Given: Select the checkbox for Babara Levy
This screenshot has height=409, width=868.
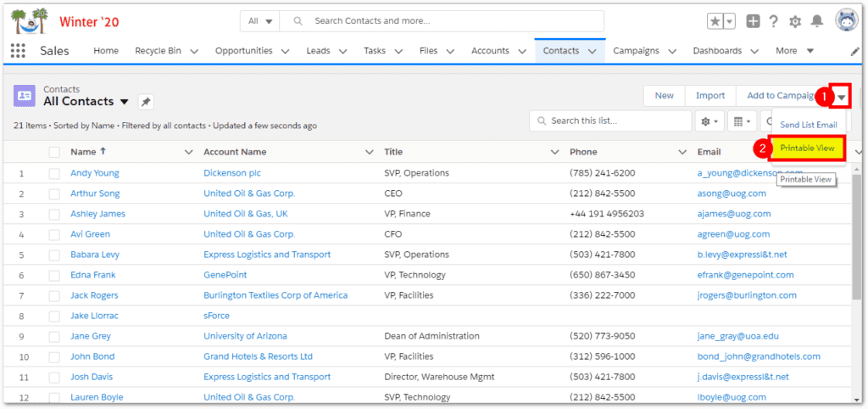Looking at the screenshot, I should (54, 255).
